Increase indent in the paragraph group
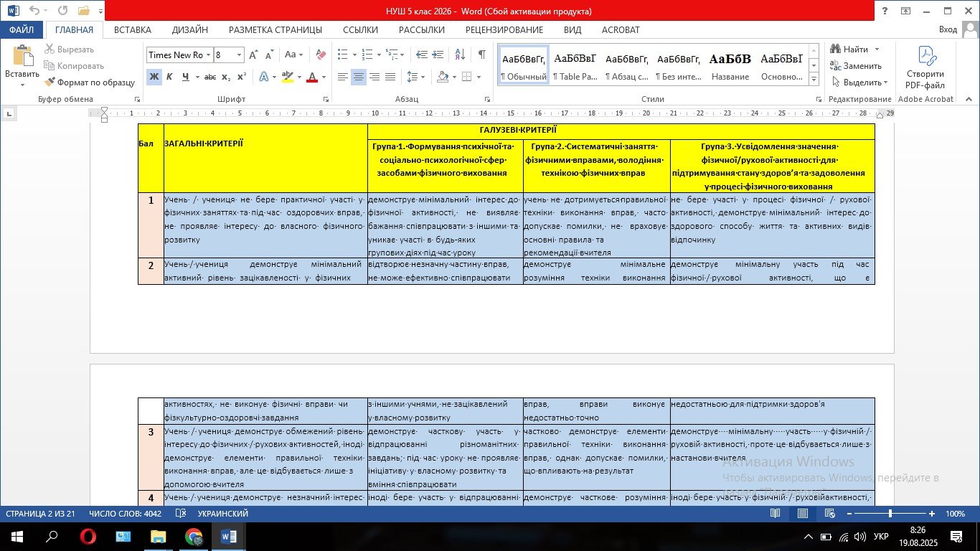Image resolution: width=980 pixels, height=551 pixels. (x=439, y=55)
